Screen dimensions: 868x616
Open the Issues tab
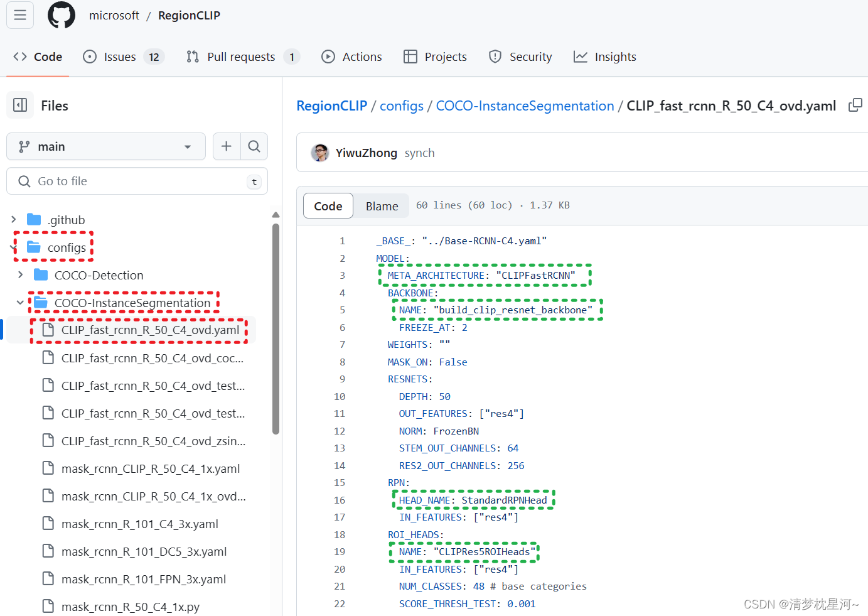[123, 57]
